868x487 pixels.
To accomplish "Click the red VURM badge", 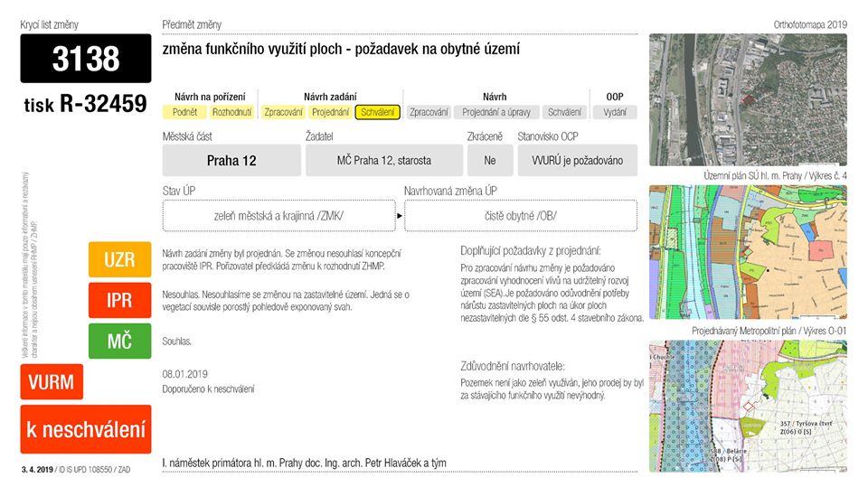I will point(52,382).
